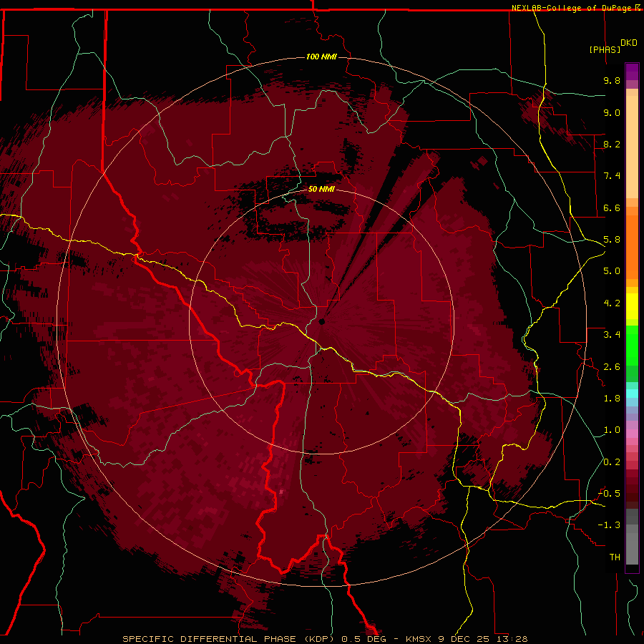Click the yellow segment of the color bar
644x644 pixels.
632,306
